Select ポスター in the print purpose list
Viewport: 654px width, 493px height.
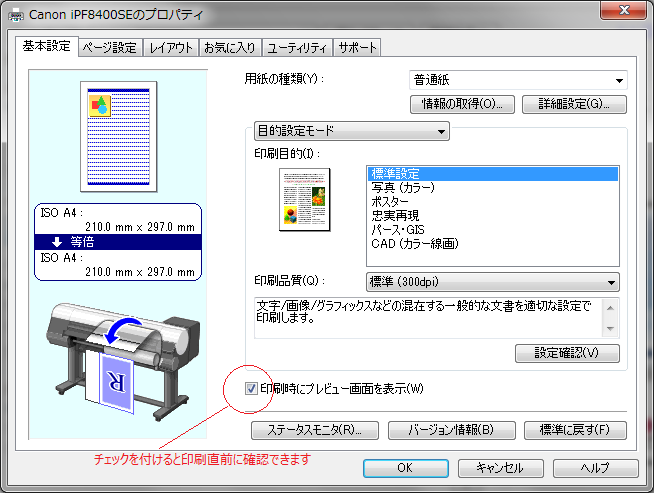(x=493, y=202)
